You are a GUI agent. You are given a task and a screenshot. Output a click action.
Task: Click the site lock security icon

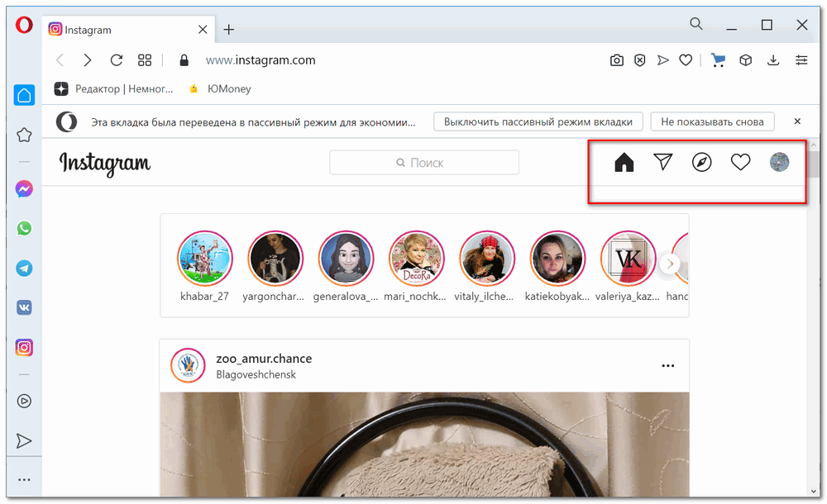tap(184, 60)
